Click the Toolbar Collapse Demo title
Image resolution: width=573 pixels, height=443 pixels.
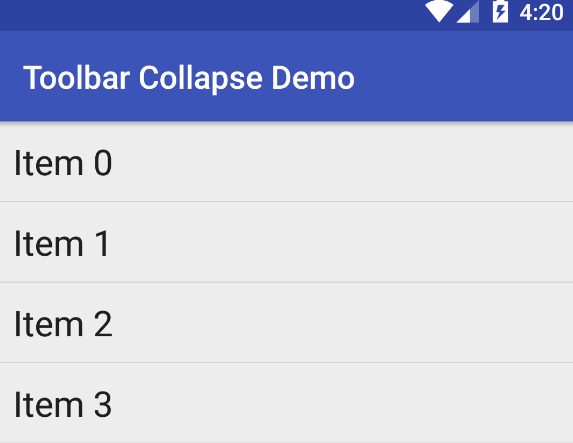click(189, 78)
